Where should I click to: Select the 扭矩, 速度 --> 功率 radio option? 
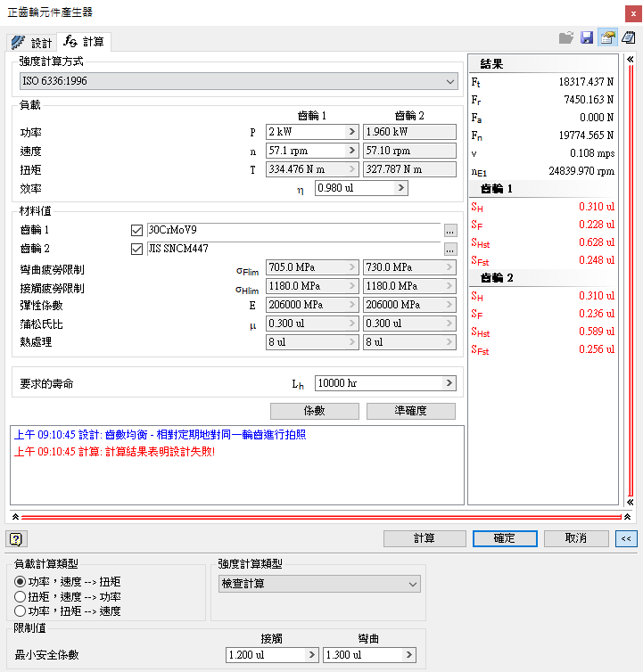tap(21, 596)
